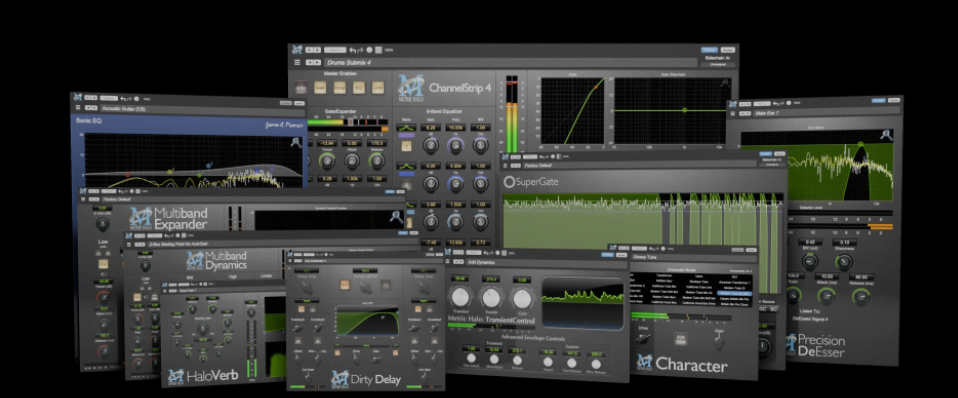Click the Gate Thresh knob in ChannelStrip
The width and height of the screenshot is (958, 398).
327,161
